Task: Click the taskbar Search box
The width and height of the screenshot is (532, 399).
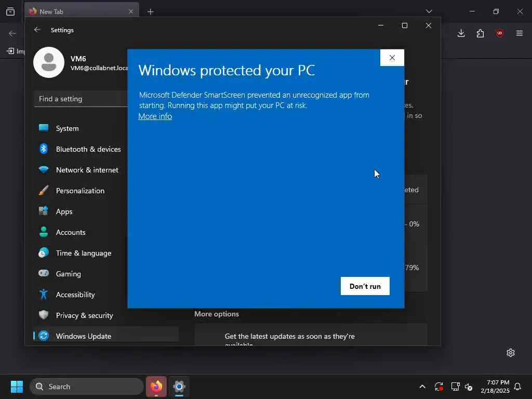Action: point(87,387)
